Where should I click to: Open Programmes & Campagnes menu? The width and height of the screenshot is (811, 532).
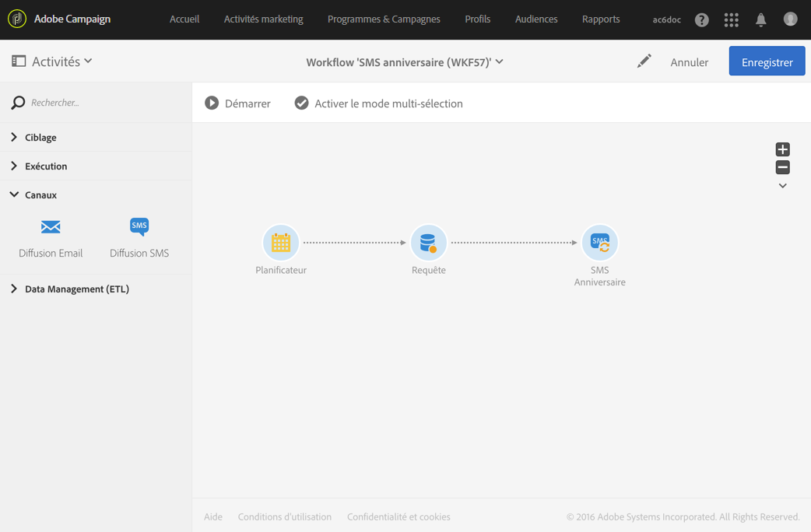384,19
